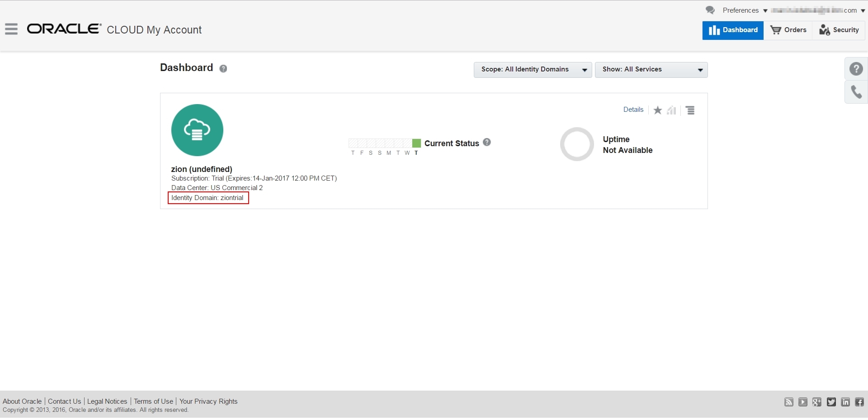868x420 pixels.
Task: Click the Uptime Not Available text
Action: (627, 145)
